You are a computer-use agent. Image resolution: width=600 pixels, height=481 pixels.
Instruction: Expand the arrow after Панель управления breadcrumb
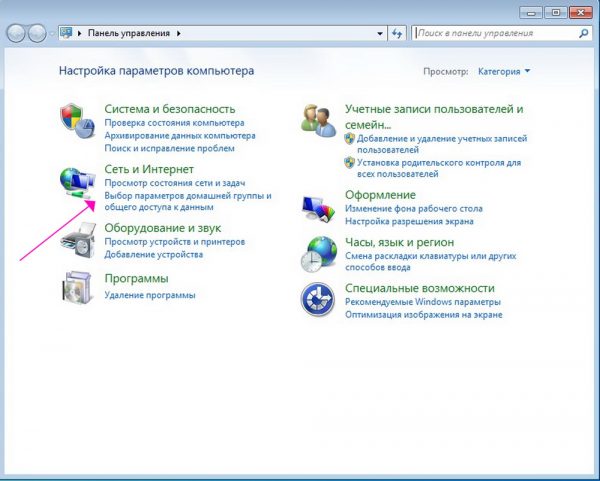pyautogui.click(x=179, y=33)
